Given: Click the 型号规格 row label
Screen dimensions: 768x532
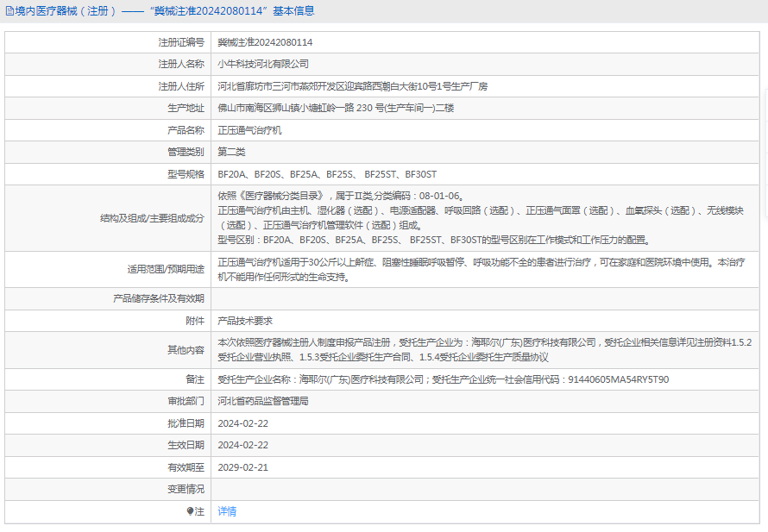Looking at the screenshot, I should 186,174.
